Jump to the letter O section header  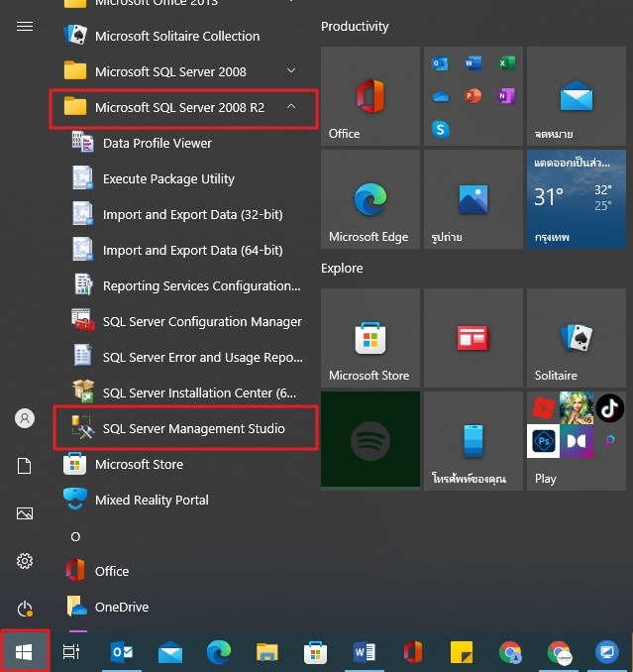click(75, 536)
